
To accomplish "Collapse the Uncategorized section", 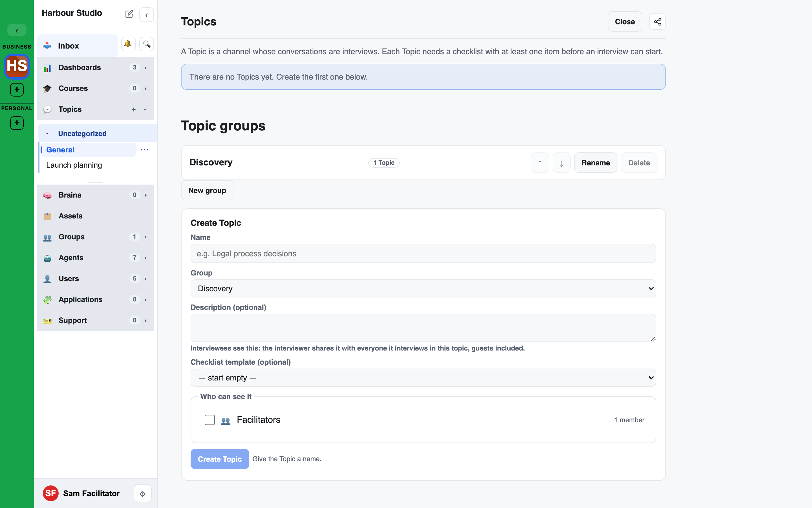I will 47,134.
